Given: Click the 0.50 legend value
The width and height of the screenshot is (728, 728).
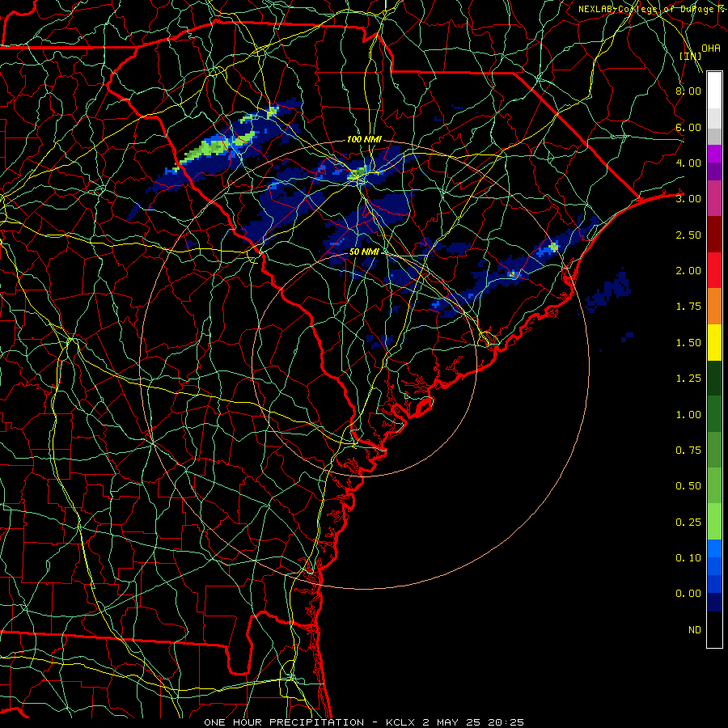Looking at the screenshot, I should click(x=688, y=486).
